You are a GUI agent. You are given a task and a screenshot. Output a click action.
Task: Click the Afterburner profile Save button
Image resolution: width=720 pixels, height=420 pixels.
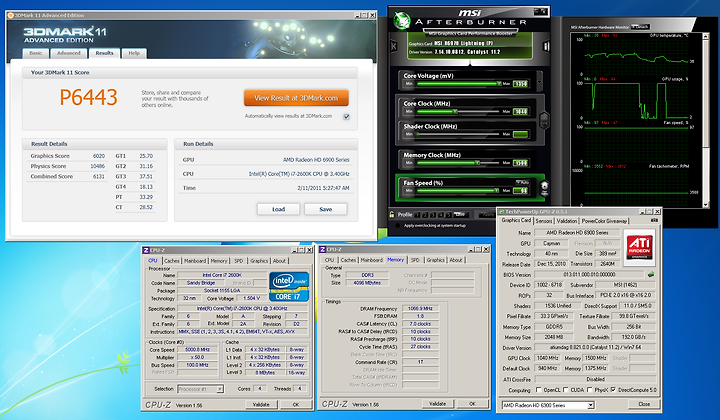click(460, 215)
